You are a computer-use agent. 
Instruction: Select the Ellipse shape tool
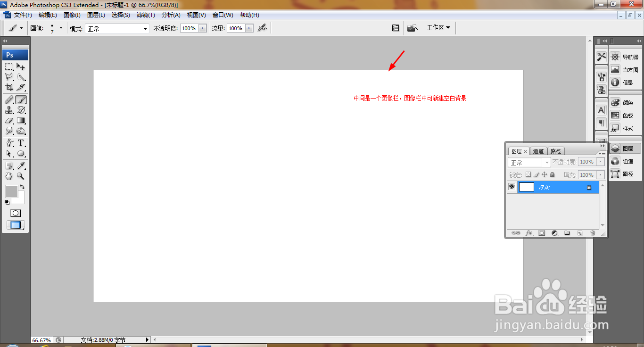click(x=21, y=154)
